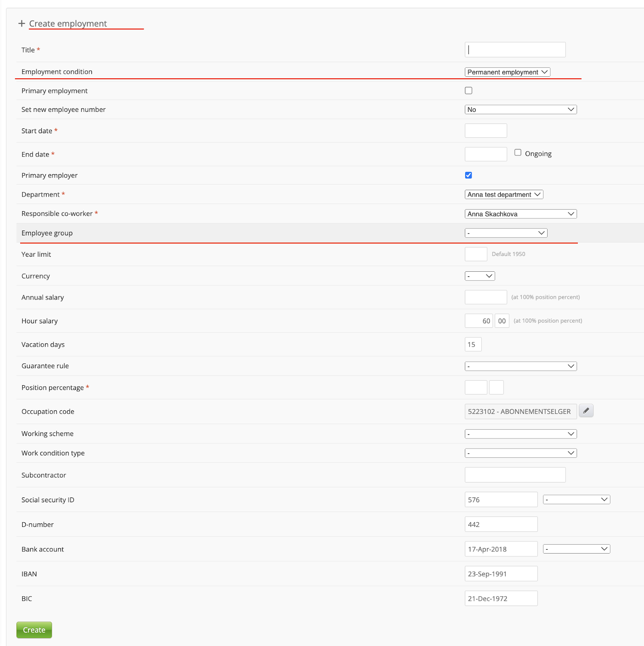Uncheck the Primary employer checkbox
This screenshot has height=646, width=644.
[468, 175]
